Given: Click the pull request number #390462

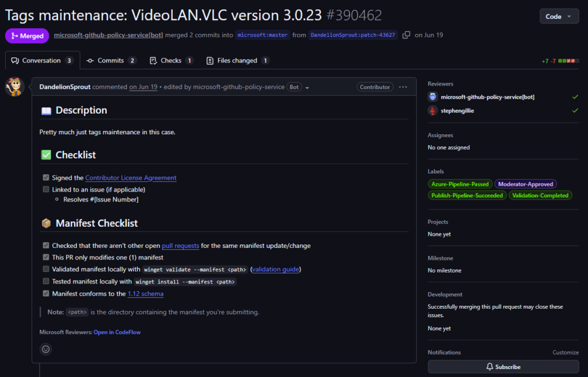Looking at the screenshot, I should pos(354,15).
